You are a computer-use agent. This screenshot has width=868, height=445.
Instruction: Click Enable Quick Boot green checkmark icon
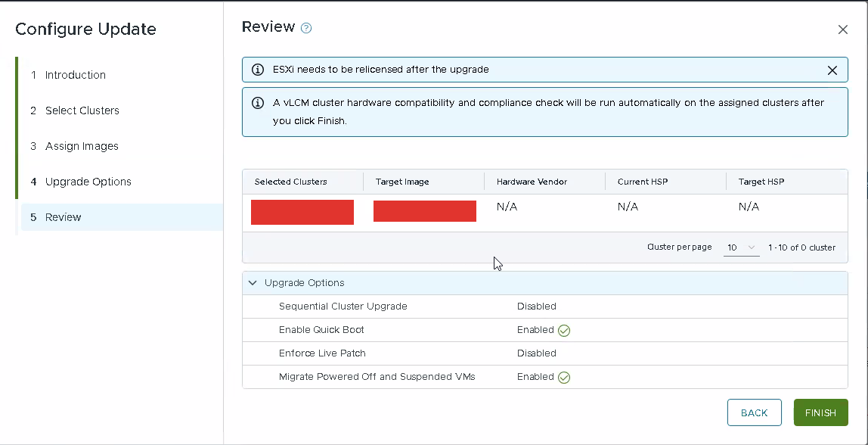point(564,331)
